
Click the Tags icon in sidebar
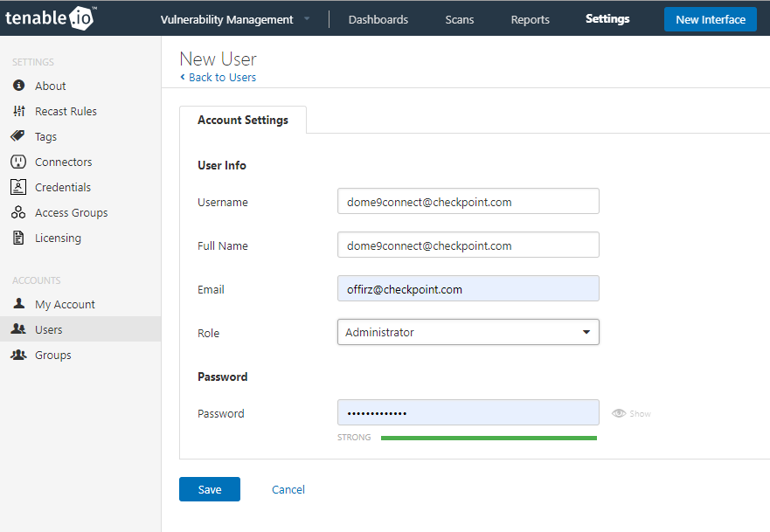(17, 136)
